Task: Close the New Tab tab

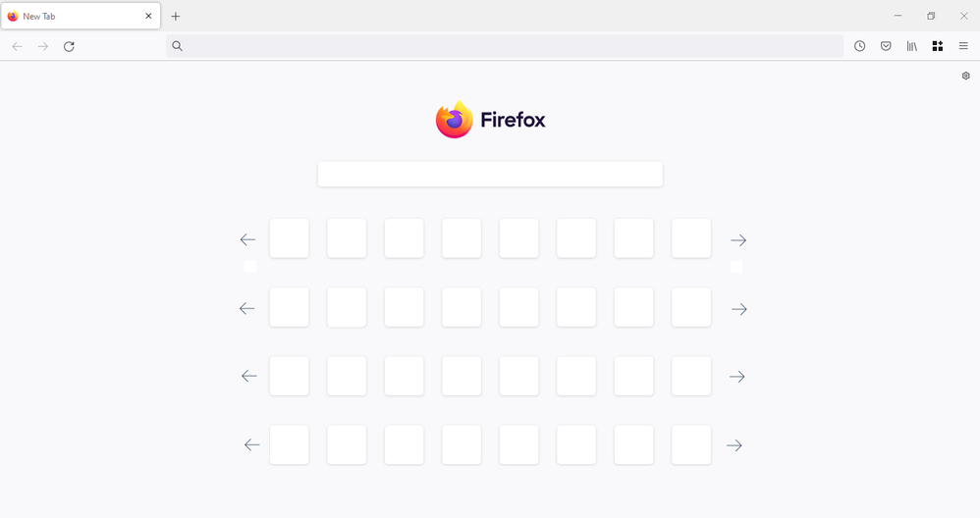Action: pos(148,16)
